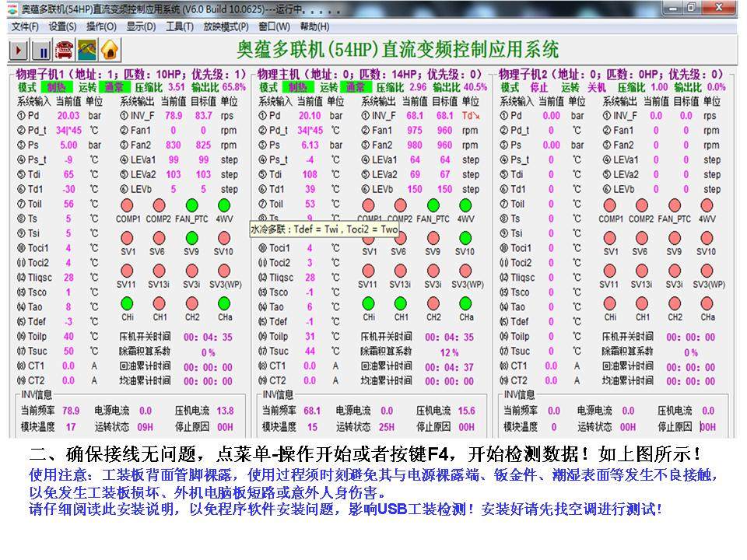
Task: Click SV3(WP) indicator light in 物理子机1 panel
Action: [x=224, y=271]
